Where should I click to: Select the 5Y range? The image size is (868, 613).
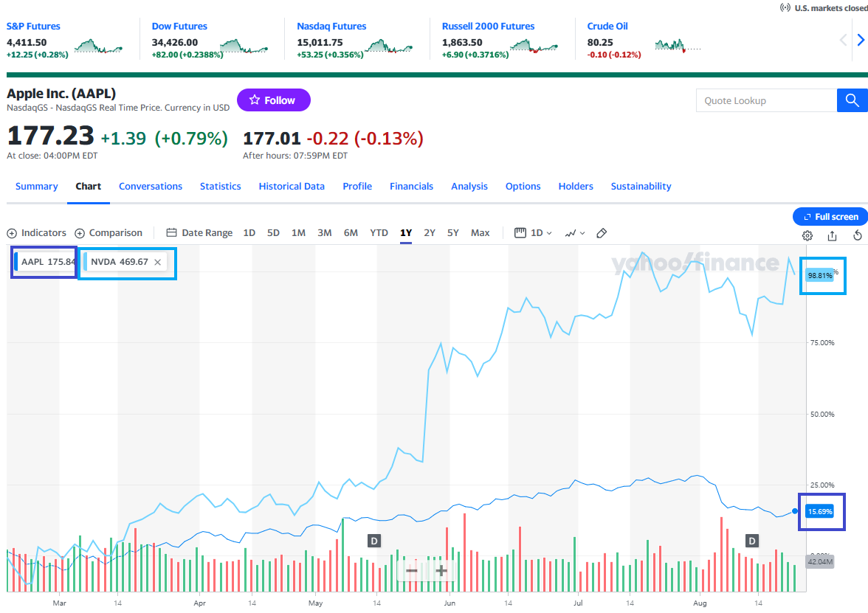point(453,233)
